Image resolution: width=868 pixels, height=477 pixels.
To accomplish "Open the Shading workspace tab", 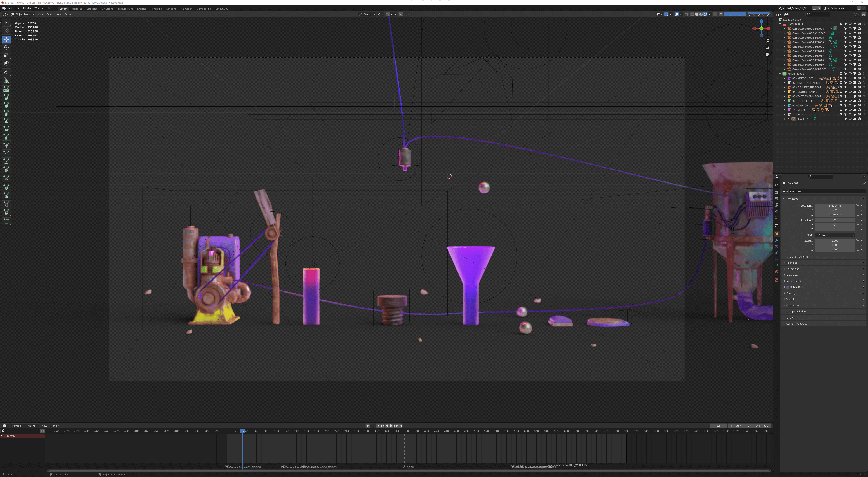I will [141, 9].
